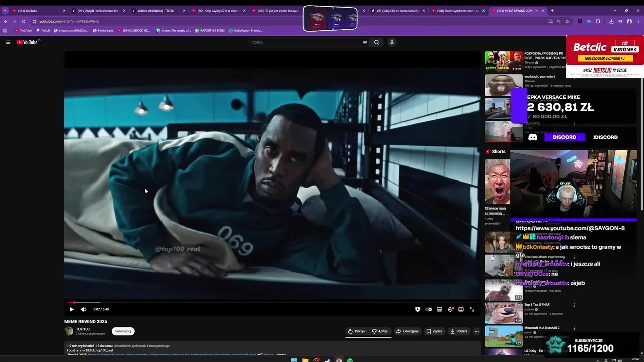644x362 pixels.
Task: Start voice search with microphone icon
Action: pyautogui.click(x=392, y=42)
